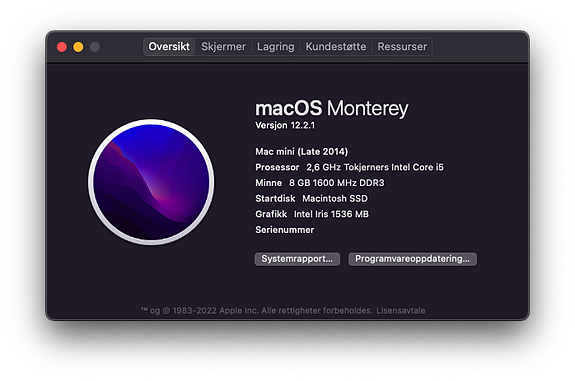The width and height of the screenshot is (575, 381).
Task: Minimize the window with yellow button
Action: [78, 47]
